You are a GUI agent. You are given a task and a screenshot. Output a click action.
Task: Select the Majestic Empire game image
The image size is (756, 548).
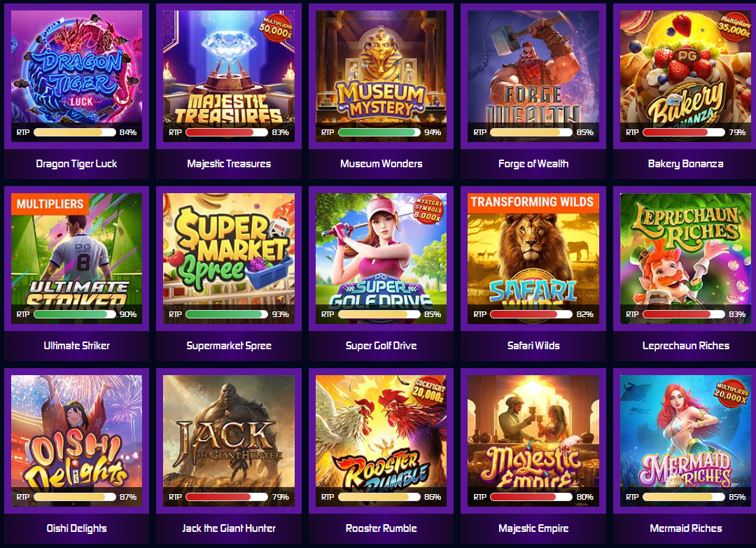533,440
